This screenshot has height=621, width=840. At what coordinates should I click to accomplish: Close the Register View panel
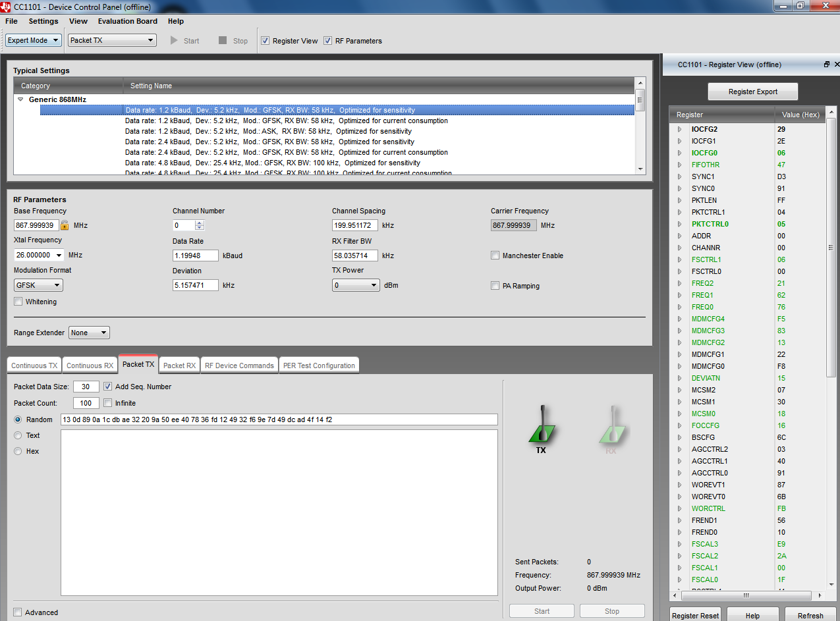[x=837, y=65]
